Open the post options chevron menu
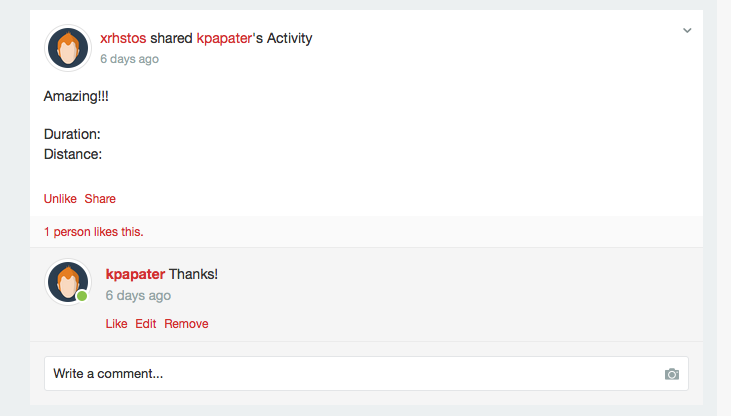Image resolution: width=731 pixels, height=416 pixels. [687, 31]
